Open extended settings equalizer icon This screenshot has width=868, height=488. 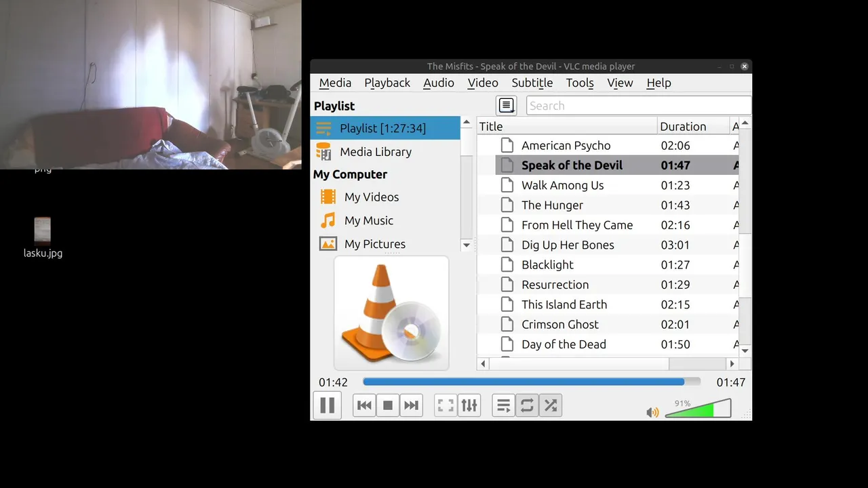coord(469,405)
